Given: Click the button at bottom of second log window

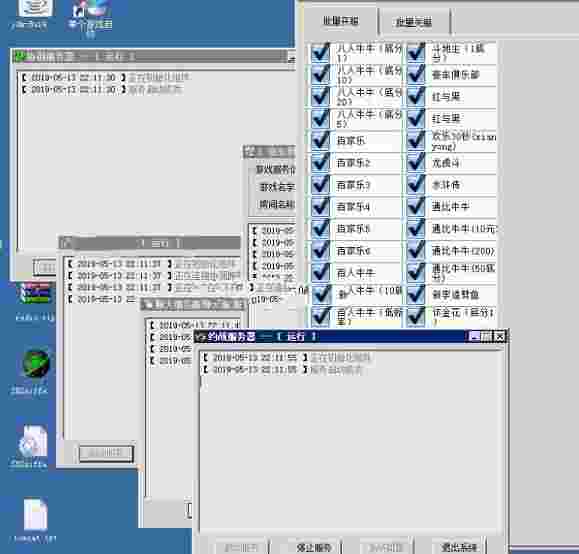Looking at the screenshot, I should [x=106, y=454].
